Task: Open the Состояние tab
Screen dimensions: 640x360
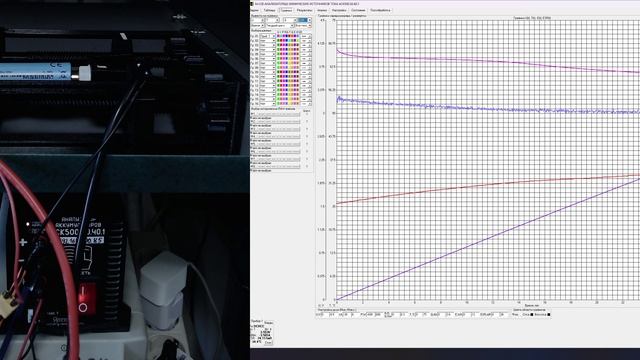Action: pos(358,10)
